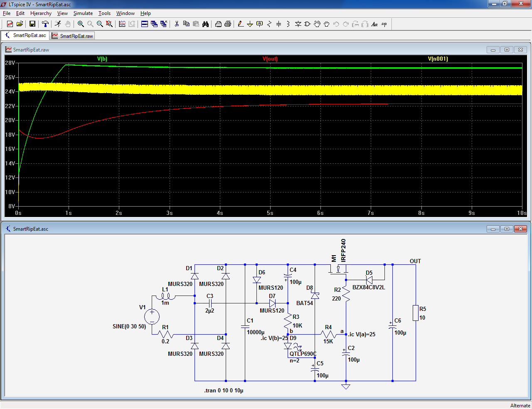Open the Simulate menu
This screenshot has height=409, width=532.
(x=83, y=13)
